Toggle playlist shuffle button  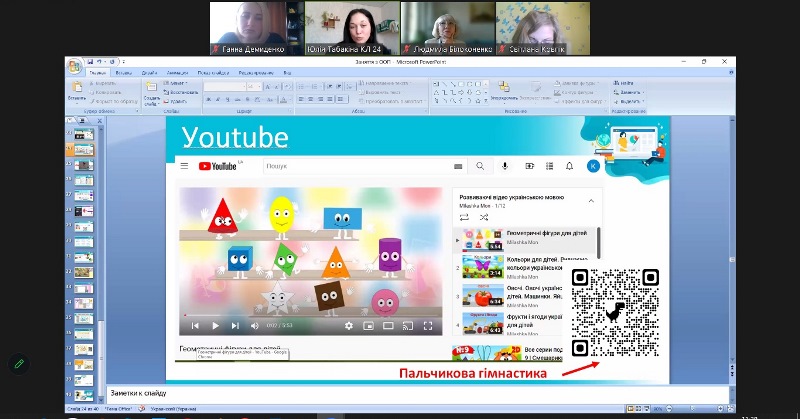click(x=484, y=216)
